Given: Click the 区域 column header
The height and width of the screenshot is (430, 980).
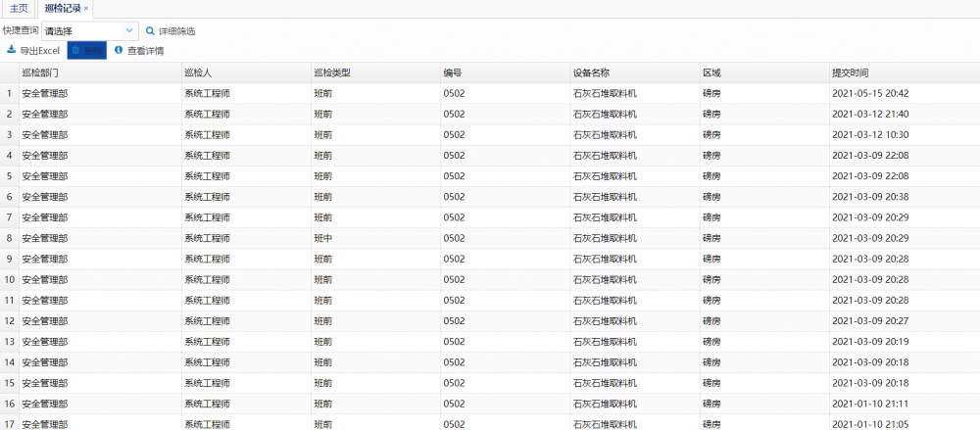Looking at the screenshot, I should pyautogui.click(x=763, y=72).
